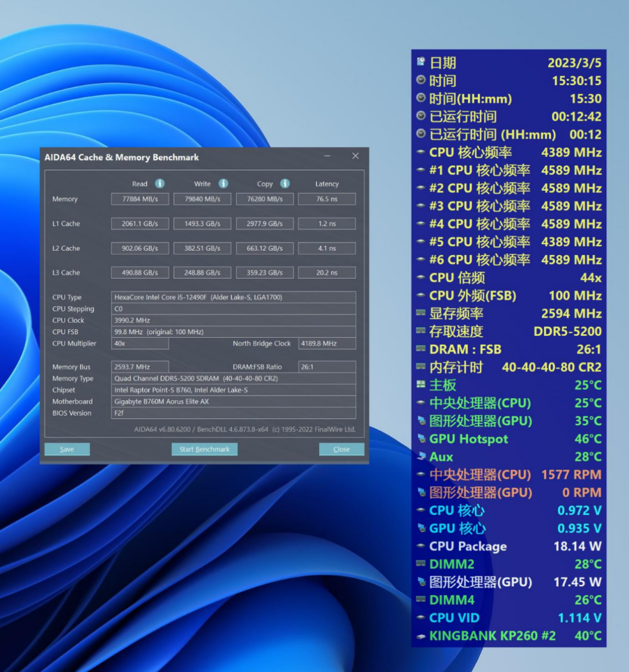Click the CPU Multiplier 40x field
Viewport: 629px width, 672px height.
coord(140,343)
